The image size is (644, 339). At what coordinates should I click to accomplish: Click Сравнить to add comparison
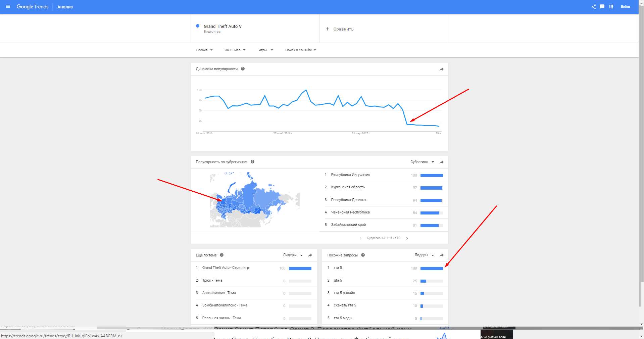[340, 29]
